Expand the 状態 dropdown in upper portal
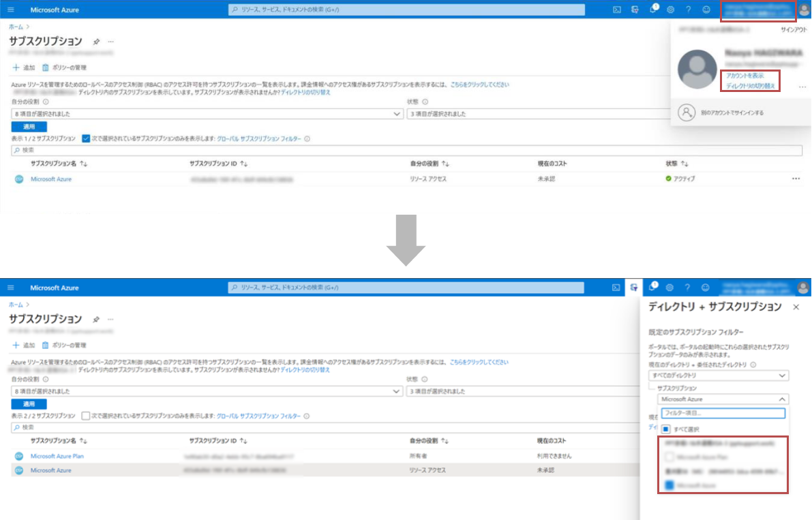 point(539,114)
